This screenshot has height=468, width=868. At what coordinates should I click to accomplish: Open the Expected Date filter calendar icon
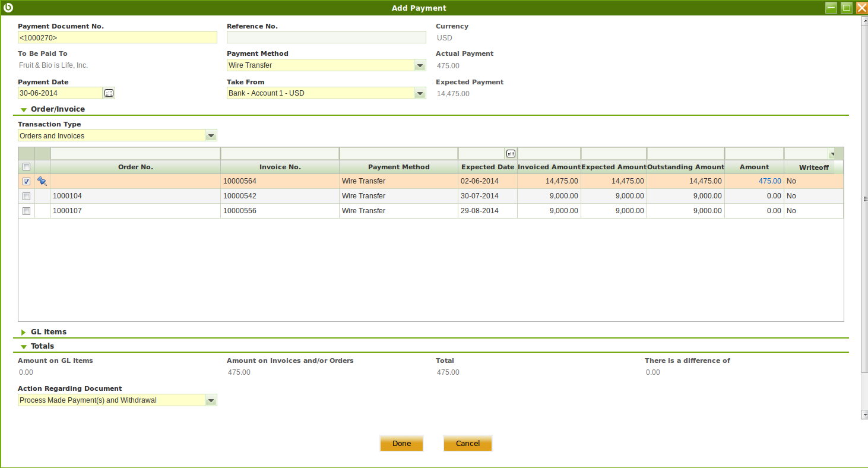click(511, 154)
